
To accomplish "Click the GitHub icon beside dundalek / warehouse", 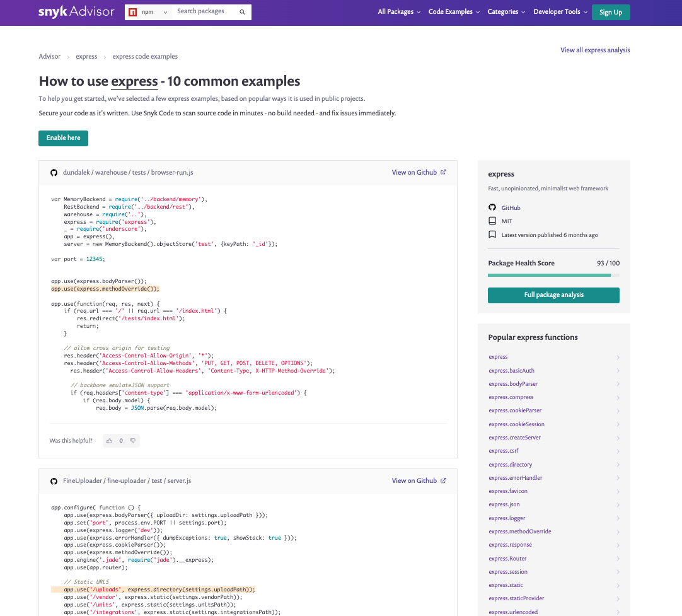I will 54,173.
